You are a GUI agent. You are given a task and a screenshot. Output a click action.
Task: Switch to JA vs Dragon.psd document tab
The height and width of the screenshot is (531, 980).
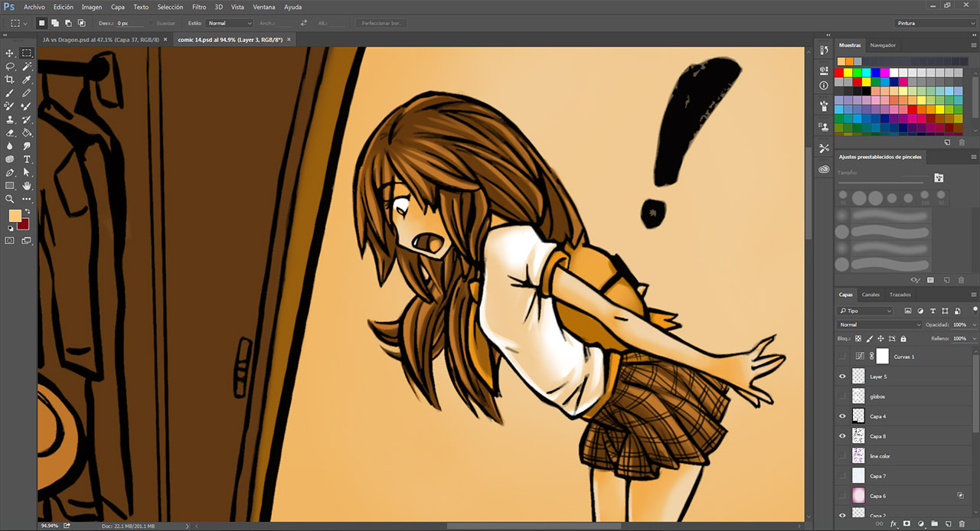pyautogui.click(x=101, y=39)
